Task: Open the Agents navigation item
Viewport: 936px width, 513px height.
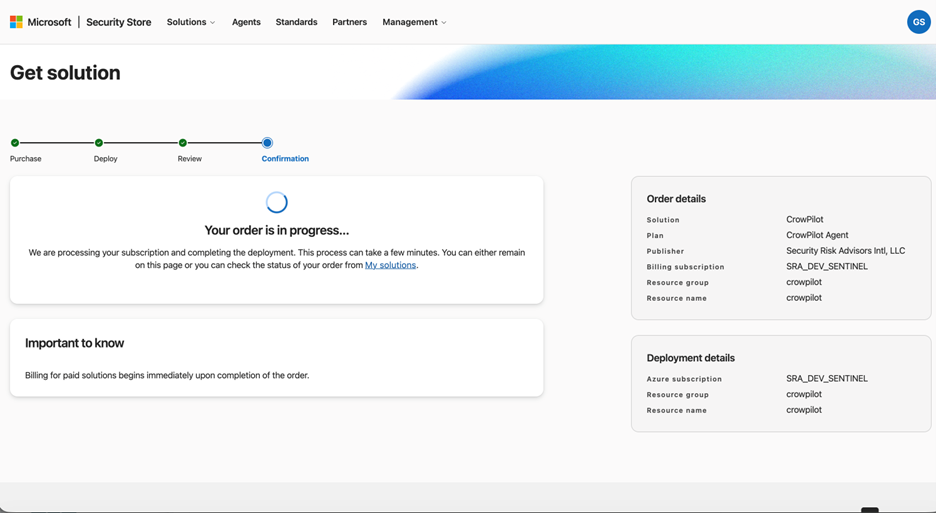Action: pyautogui.click(x=246, y=22)
